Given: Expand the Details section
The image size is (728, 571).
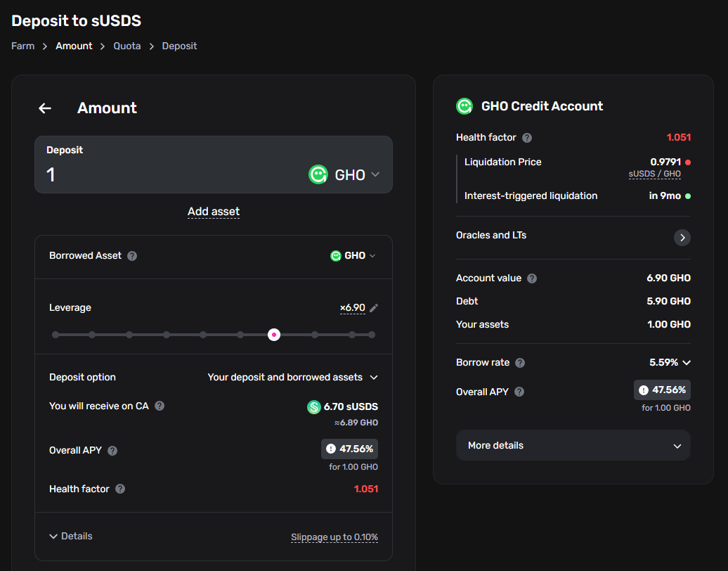Looking at the screenshot, I should point(71,536).
